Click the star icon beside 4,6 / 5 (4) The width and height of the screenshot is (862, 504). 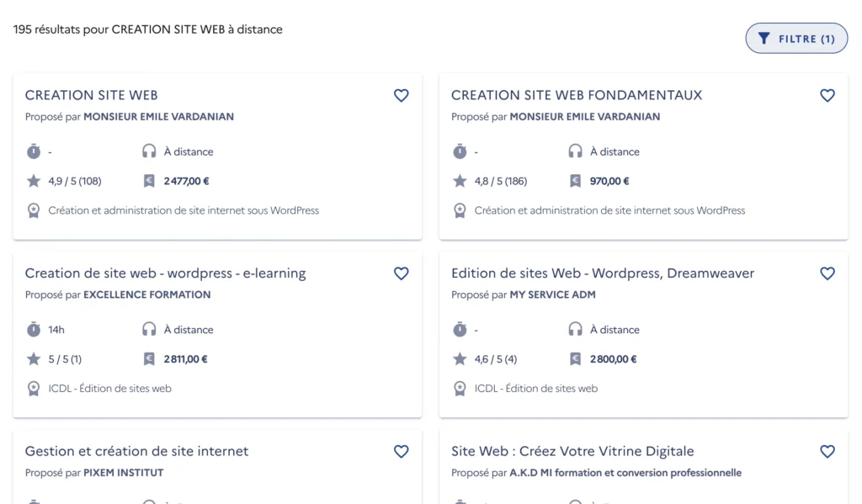click(460, 359)
